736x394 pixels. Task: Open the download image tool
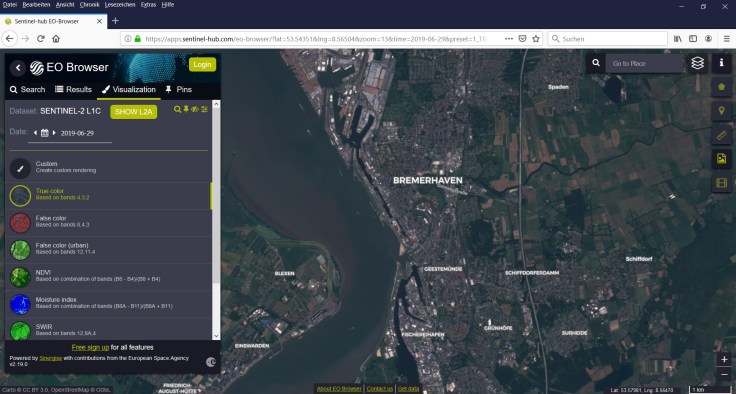[x=721, y=159]
